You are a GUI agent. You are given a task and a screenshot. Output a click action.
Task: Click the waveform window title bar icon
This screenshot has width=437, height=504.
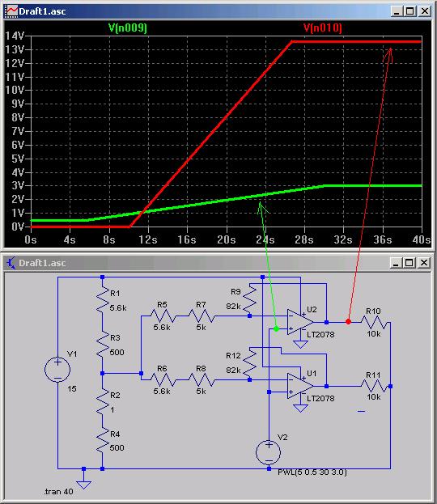click(11, 11)
